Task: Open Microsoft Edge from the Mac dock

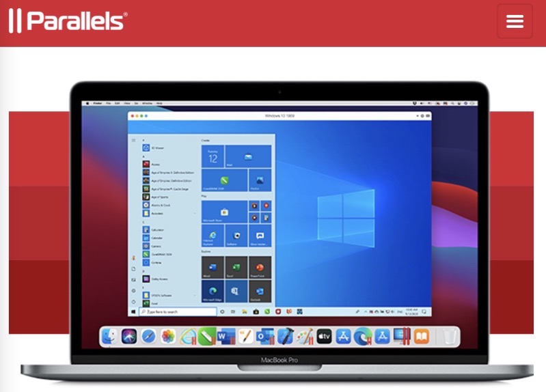Action: [x=363, y=337]
